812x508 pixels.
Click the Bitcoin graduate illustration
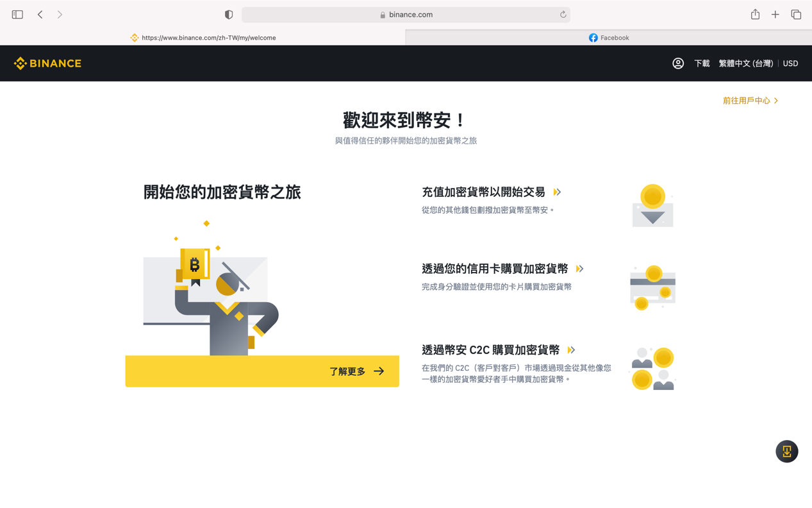point(211,287)
